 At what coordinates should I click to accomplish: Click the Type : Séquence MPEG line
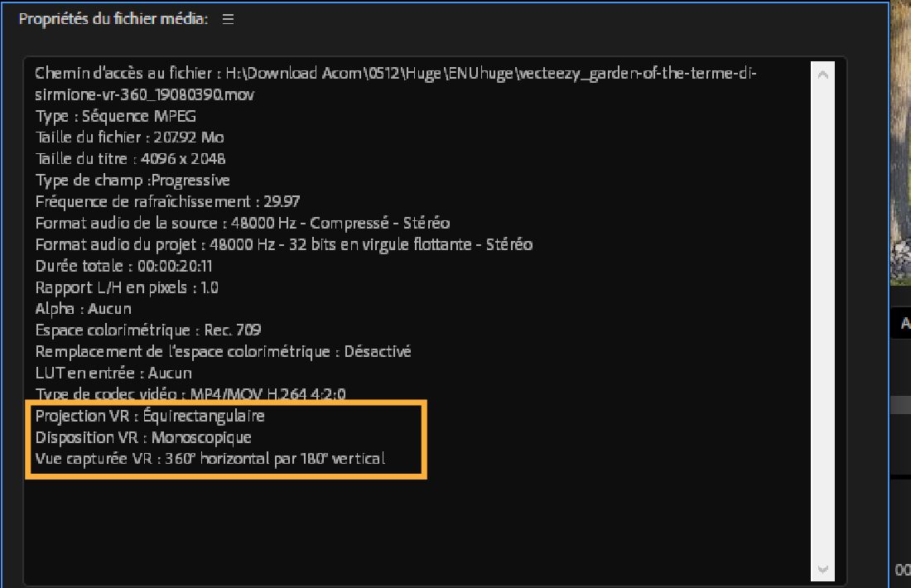click(x=116, y=116)
